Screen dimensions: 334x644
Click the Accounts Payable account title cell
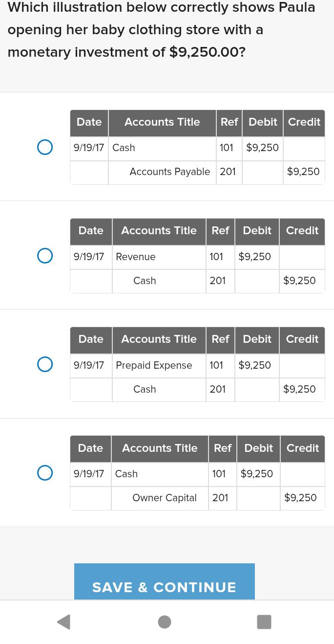169,172
